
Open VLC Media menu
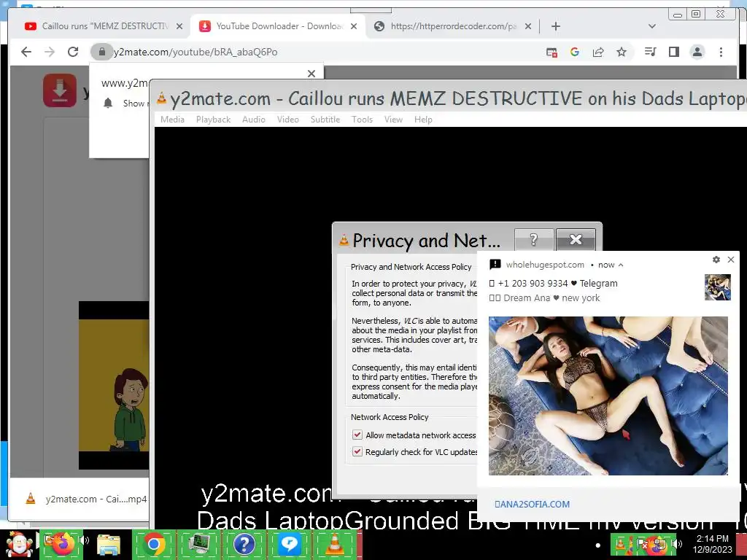[x=172, y=120]
